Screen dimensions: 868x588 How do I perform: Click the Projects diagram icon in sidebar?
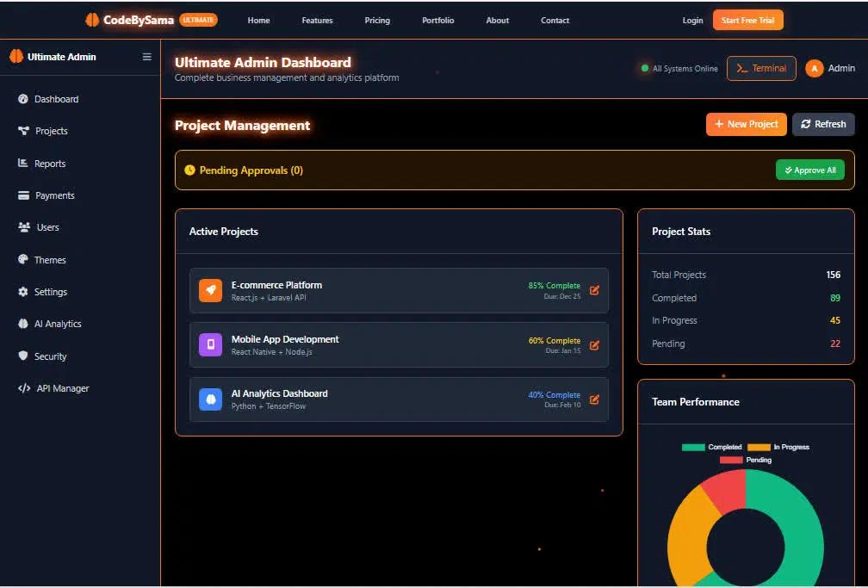pos(23,131)
